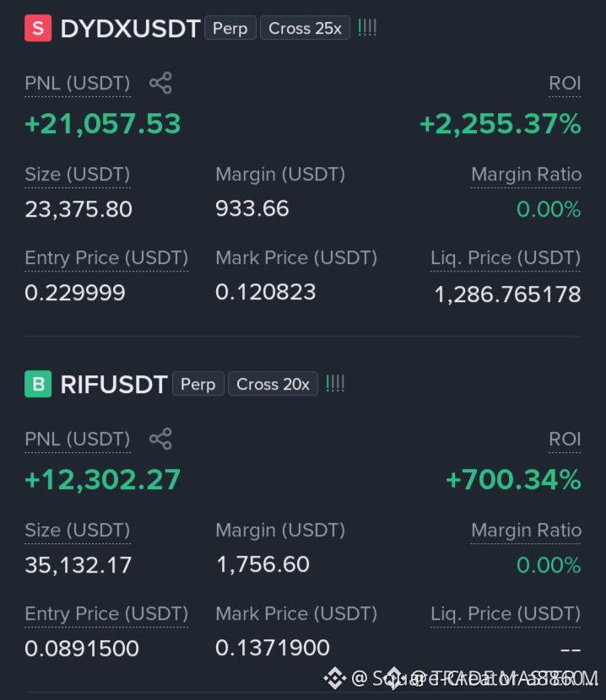
Task: Tap the Size (USDT) label for RIFUSDT
Action: (78, 530)
